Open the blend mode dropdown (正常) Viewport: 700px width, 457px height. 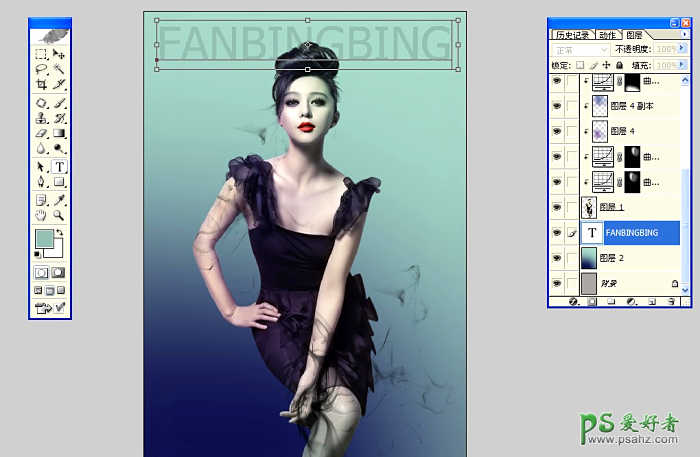click(580, 49)
